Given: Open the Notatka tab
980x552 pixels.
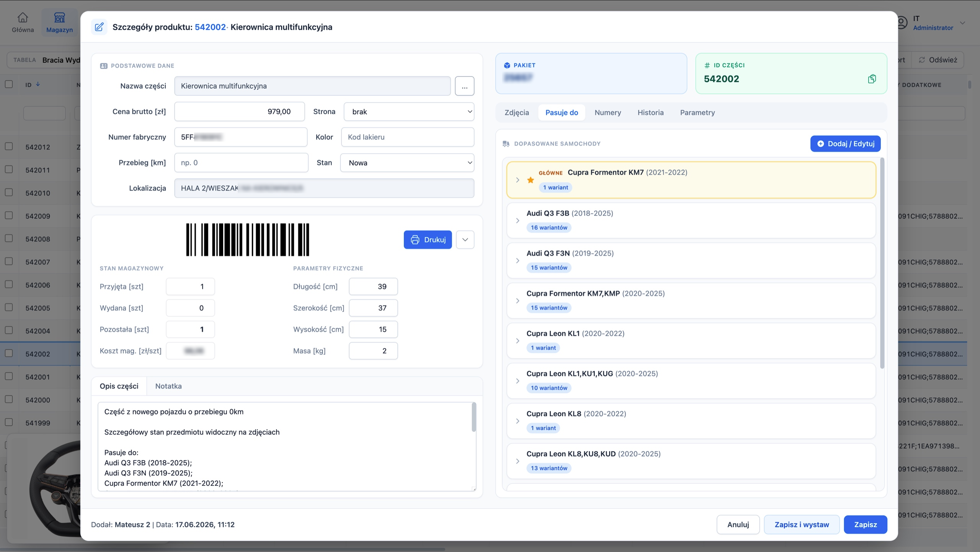Looking at the screenshot, I should coord(168,386).
